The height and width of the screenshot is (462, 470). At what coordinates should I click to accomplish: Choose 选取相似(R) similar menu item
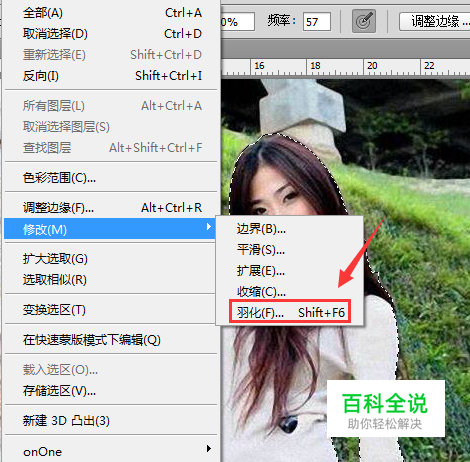point(110,280)
